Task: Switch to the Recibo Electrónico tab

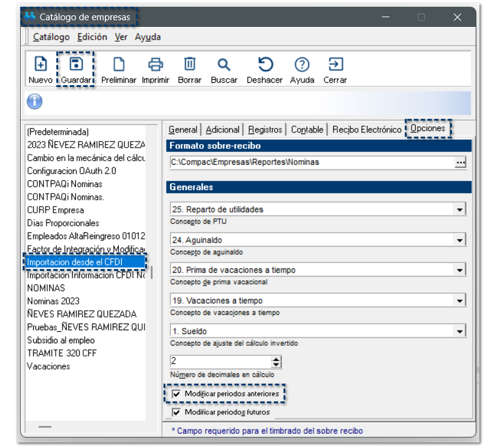Action: [x=366, y=129]
